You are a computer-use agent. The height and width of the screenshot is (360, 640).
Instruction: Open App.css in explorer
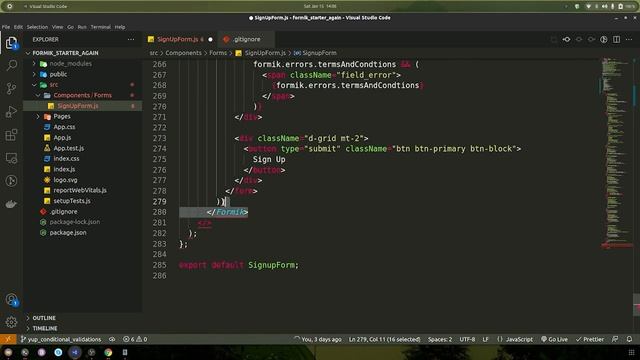pos(64,127)
